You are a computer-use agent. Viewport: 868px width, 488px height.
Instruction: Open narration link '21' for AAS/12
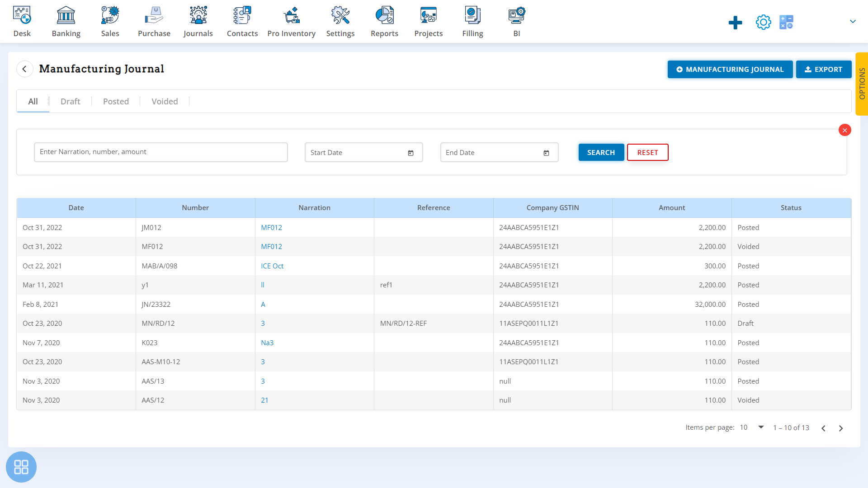(264, 400)
